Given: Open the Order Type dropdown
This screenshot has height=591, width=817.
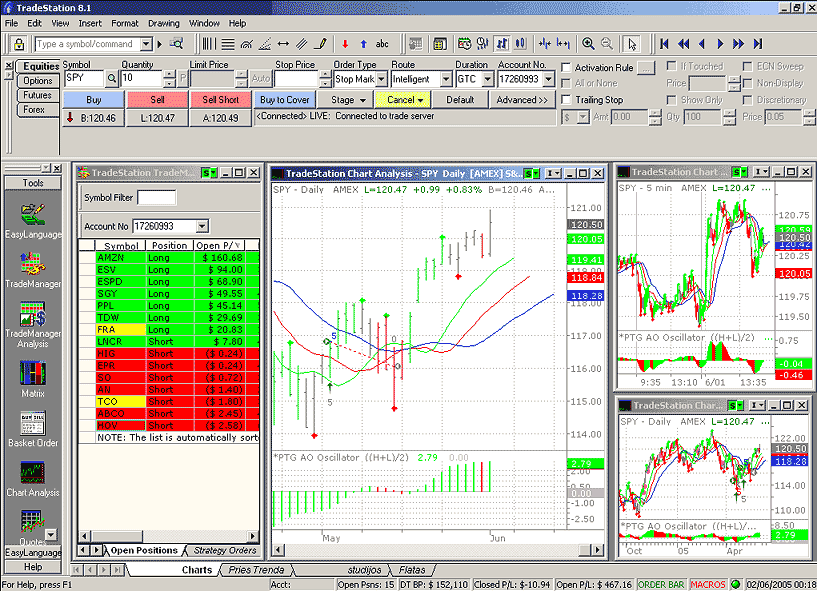Looking at the screenshot, I should (x=381, y=79).
